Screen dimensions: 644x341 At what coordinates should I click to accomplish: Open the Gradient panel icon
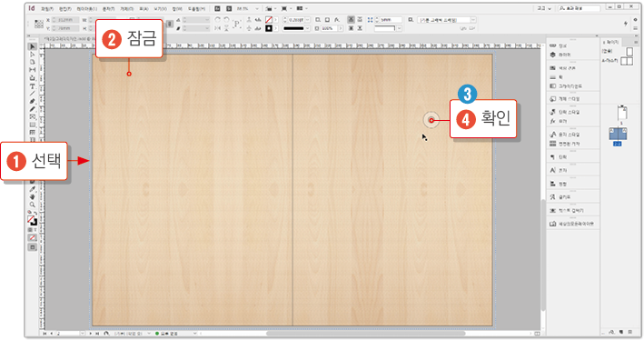tap(553, 86)
